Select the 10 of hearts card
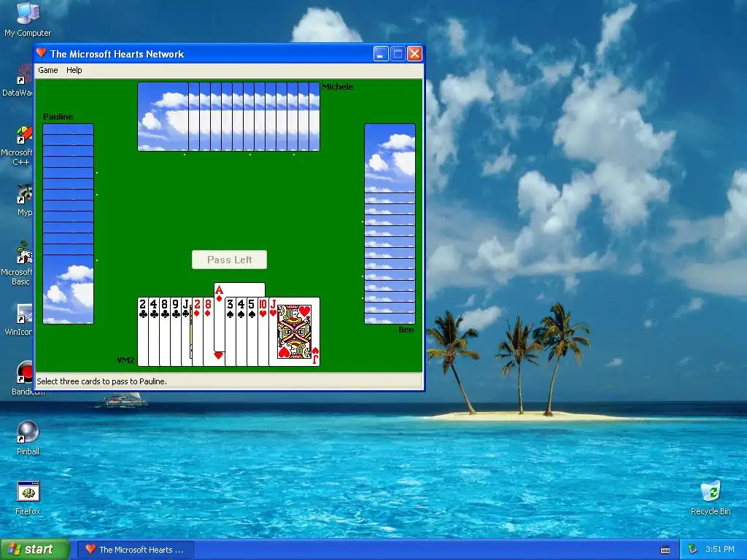This screenshot has width=747, height=560. (263, 332)
